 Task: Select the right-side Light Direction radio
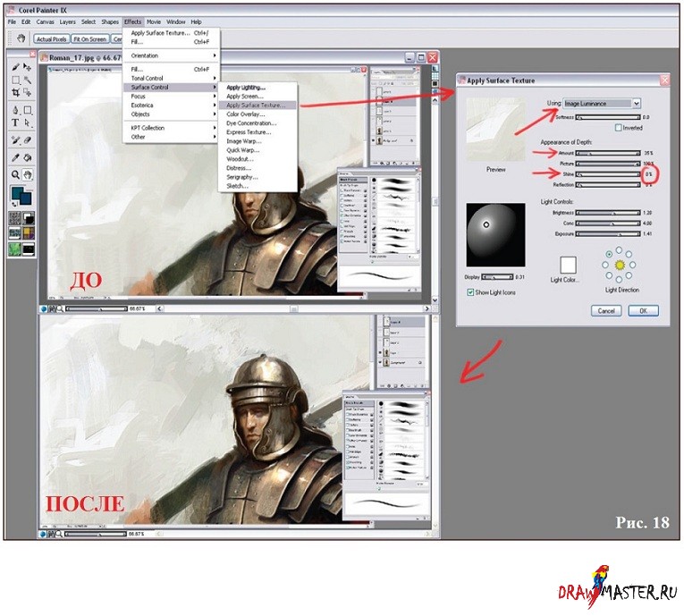pyautogui.click(x=632, y=265)
